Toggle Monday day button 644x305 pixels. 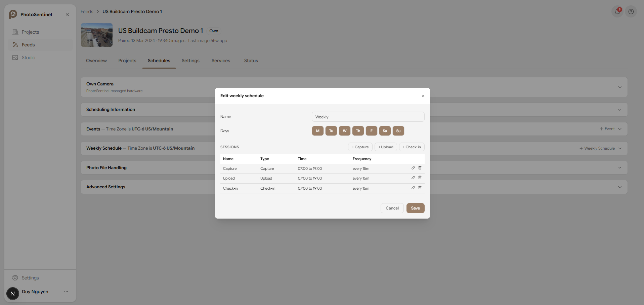click(x=318, y=131)
